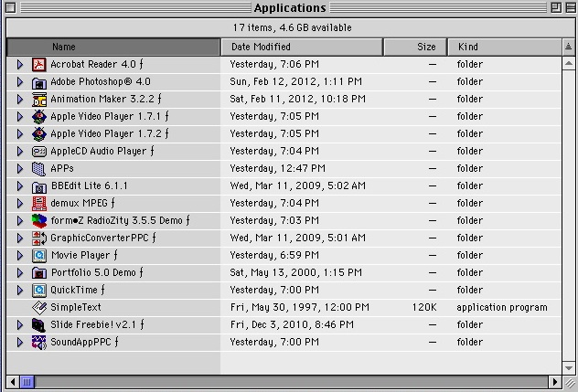Click the vertical scrollbar up arrow
The width and height of the screenshot is (578, 392).
[x=569, y=64]
